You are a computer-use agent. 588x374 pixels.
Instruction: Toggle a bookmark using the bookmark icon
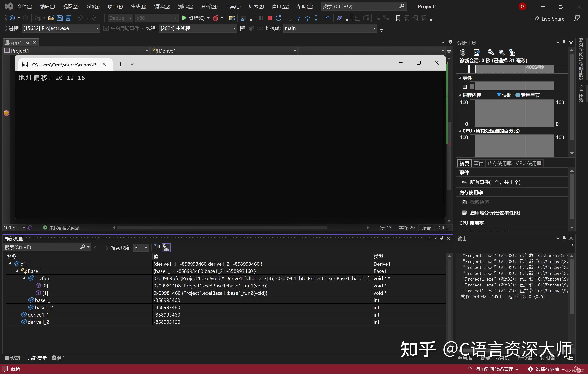click(398, 18)
